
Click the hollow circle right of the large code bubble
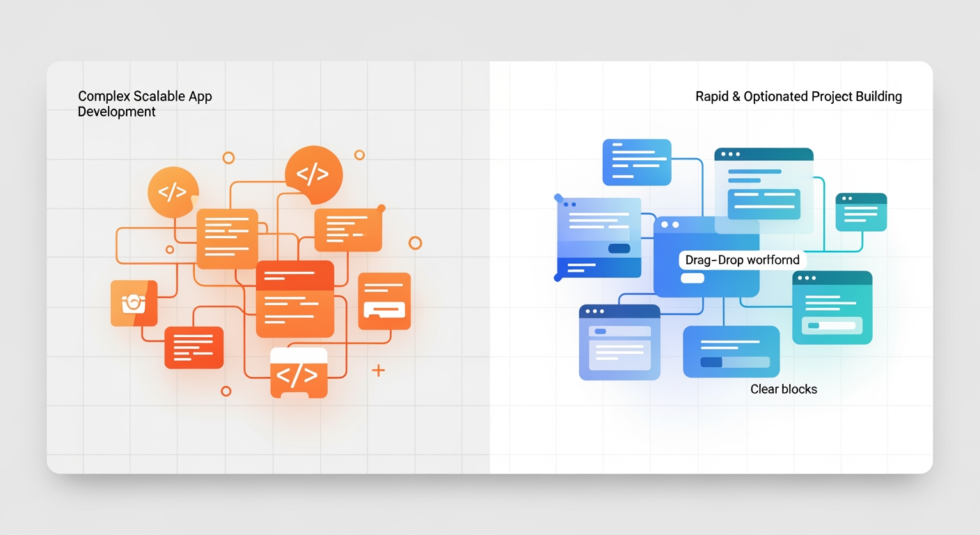point(359,155)
